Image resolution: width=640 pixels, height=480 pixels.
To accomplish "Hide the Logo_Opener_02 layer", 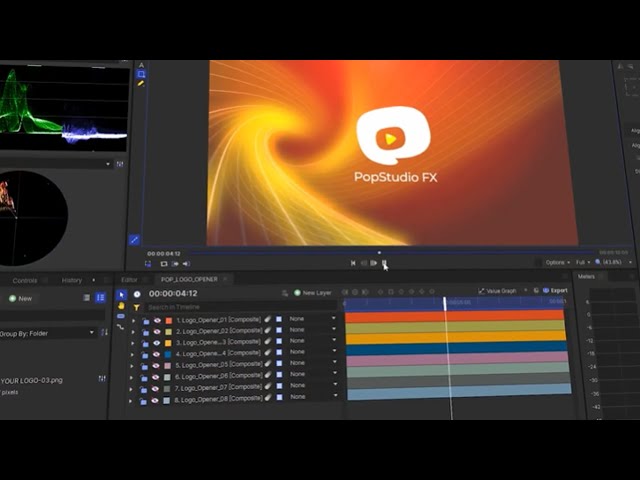I will pyautogui.click(x=157, y=332).
